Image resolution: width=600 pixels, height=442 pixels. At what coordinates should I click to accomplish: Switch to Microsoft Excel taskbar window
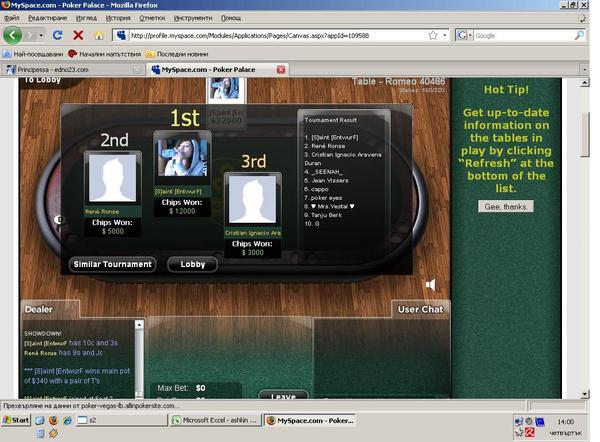pyautogui.click(x=215, y=420)
